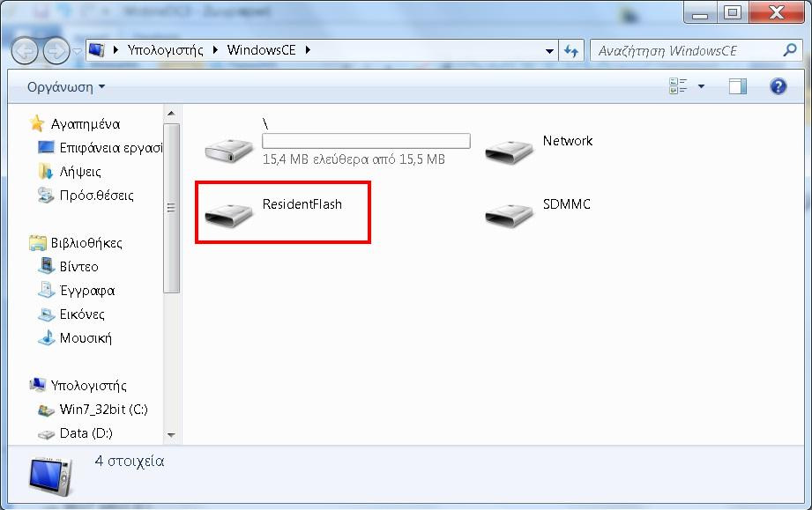Image resolution: width=812 pixels, height=510 pixels.
Task: Click the 15,4 MB ελεύθερα από 15,5 MB text
Action: 354,159
